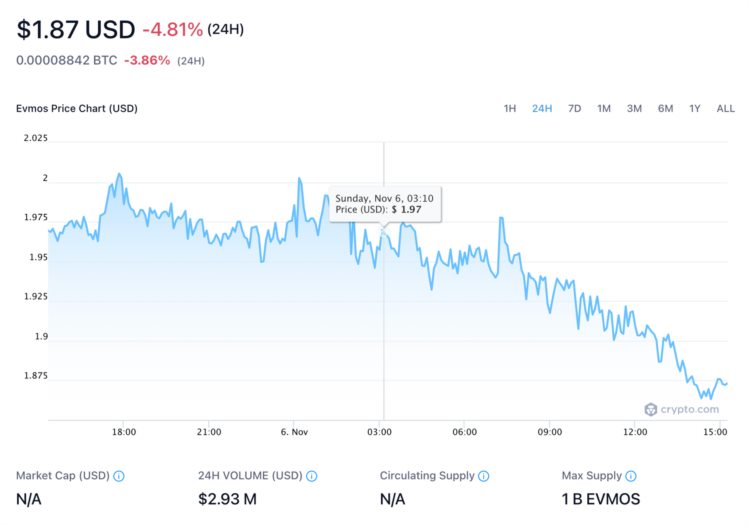750x526 pixels.
Task: Click the 03:00 marker on time axis
Action: (x=379, y=432)
